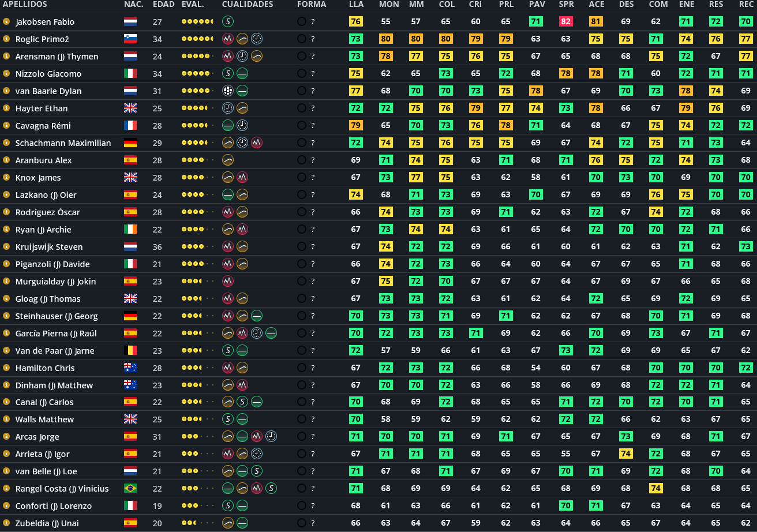Click the sprinter S icon in Canal (J) Carlos row
This screenshot has width=757, height=532.
tap(242, 402)
